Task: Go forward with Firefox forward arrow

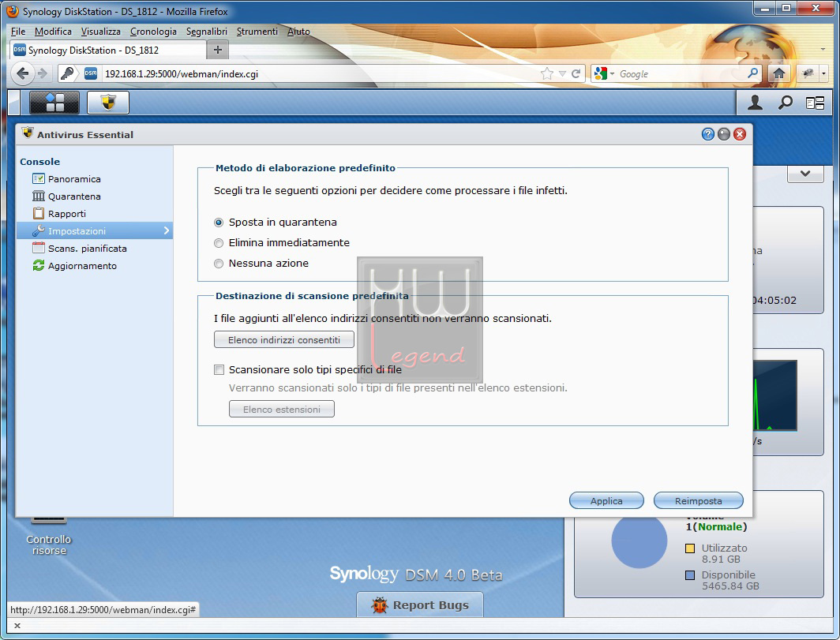Action: pos(43,73)
